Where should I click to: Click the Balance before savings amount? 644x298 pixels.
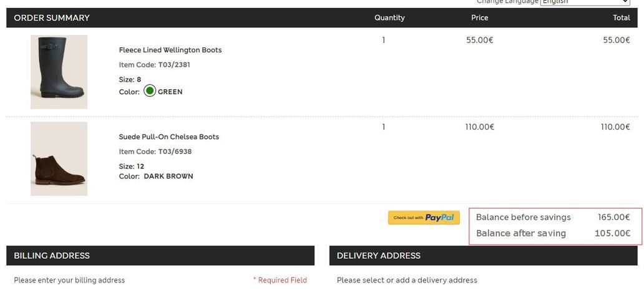tap(613, 218)
